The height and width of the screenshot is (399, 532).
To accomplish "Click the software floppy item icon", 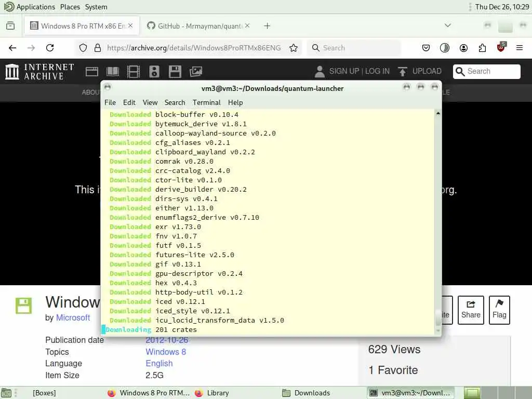I will (x=23, y=305).
